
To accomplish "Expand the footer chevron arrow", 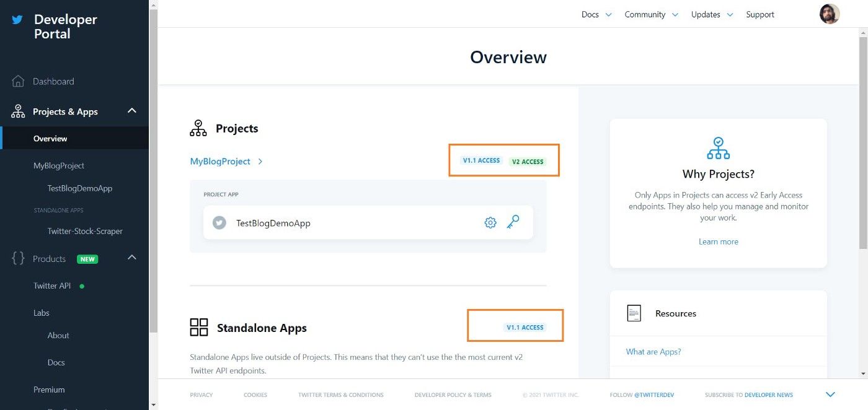I will click(830, 395).
